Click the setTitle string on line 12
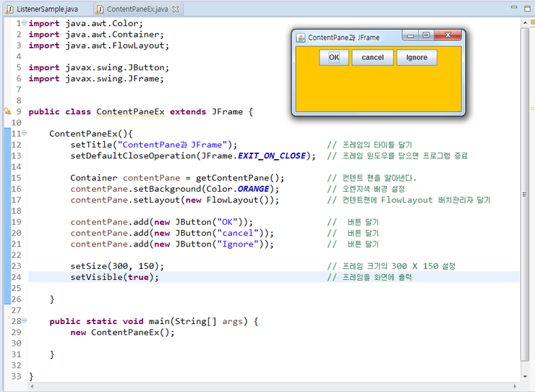This screenshot has width=535, height=392. (x=172, y=145)
